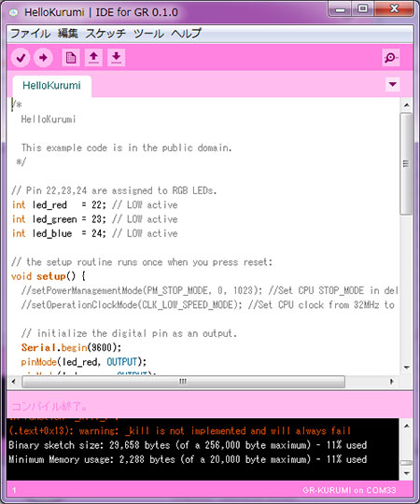Open the Serial Monitor magnifier icon
420x504 pixels.
click(391, 58)
